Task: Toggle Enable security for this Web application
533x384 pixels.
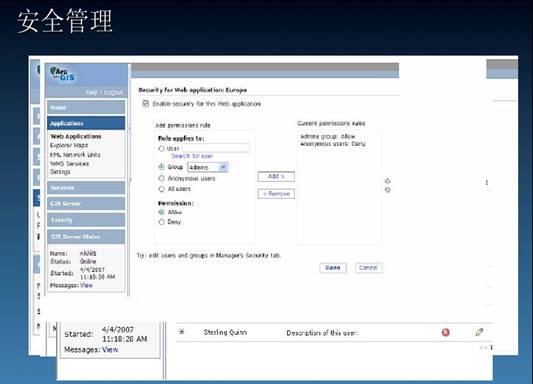Action: coord(145,104)
